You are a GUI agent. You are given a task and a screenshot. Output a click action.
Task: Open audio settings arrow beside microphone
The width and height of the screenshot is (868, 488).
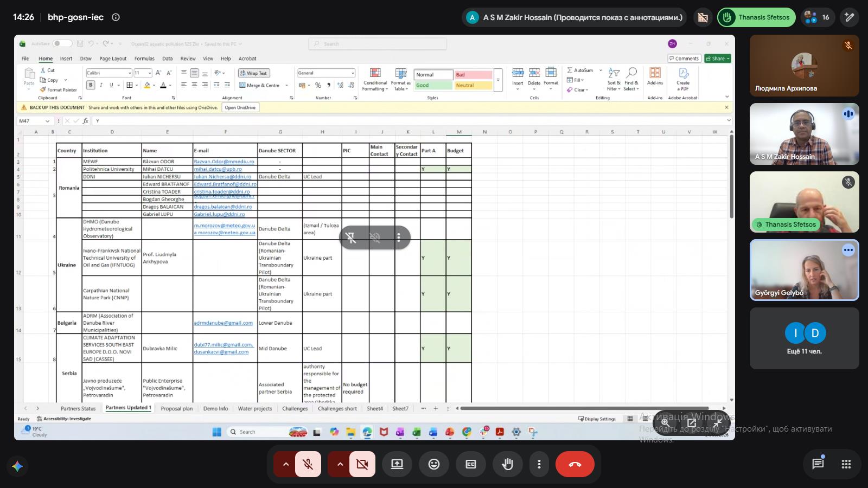point(285,464)
